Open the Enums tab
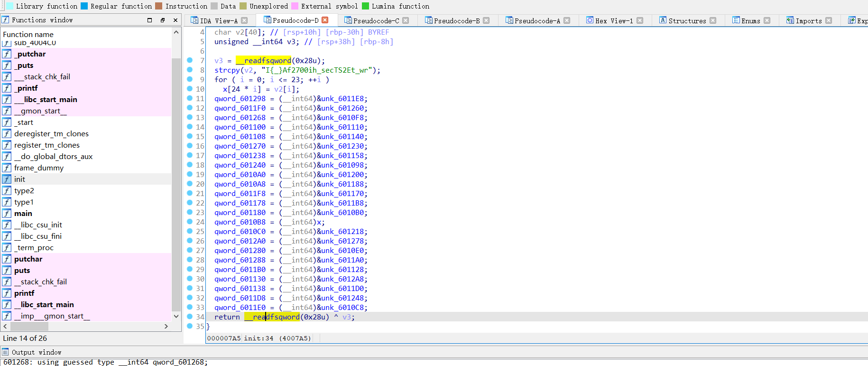868x366 pixels. 751,20
